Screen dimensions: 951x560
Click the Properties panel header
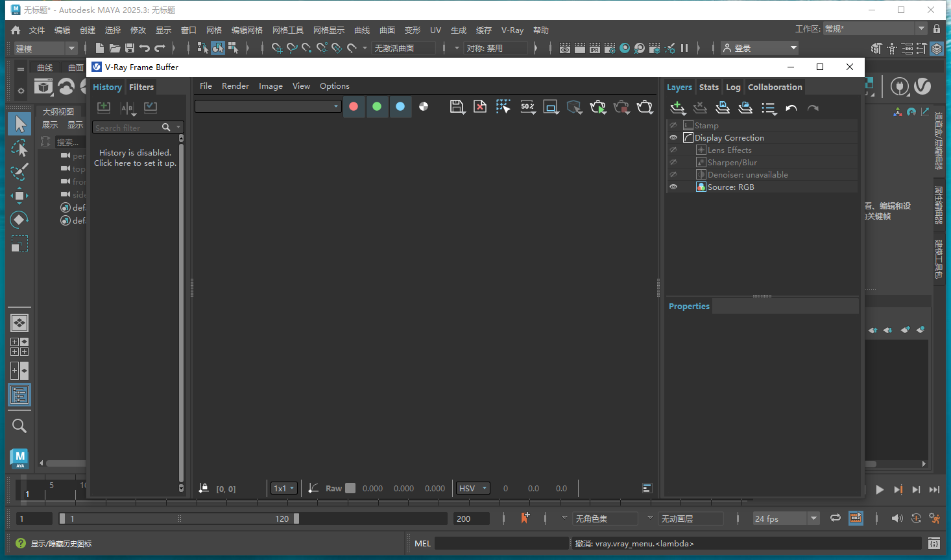pos(689,306)
